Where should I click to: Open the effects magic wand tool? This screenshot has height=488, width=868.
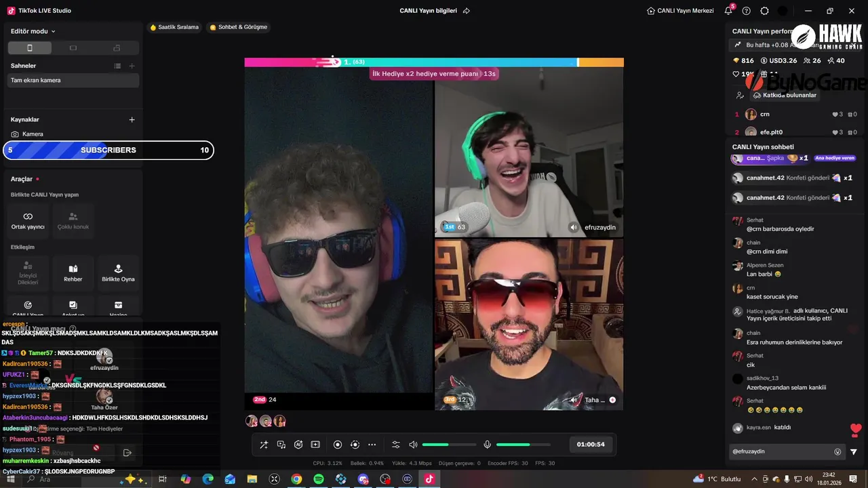264,445
